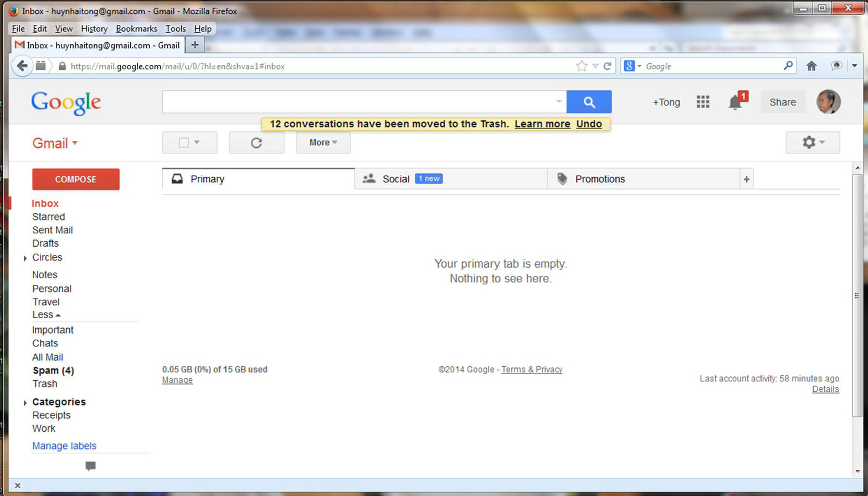This screenshot has height=496, width=868.
Task: Open account activity Details link
Action: click(825, 389)
